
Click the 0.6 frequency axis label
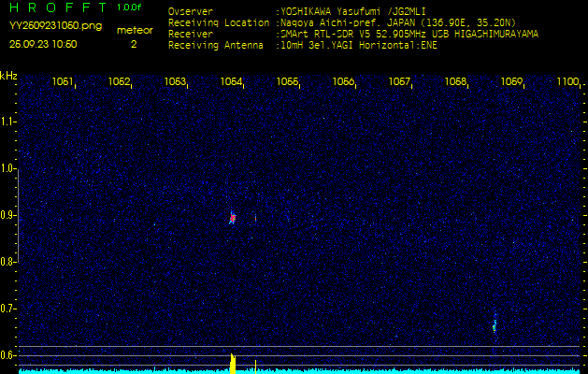pos(9,354)
